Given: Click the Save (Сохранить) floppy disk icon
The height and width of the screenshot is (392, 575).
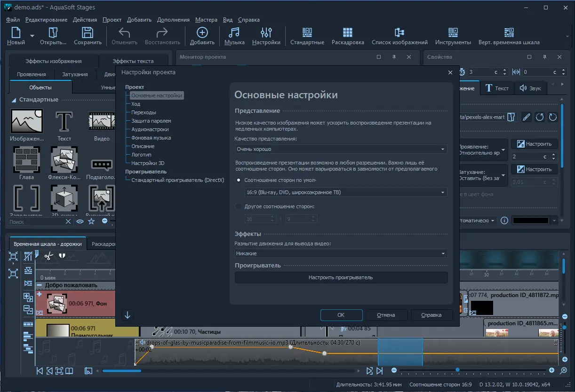Looking at the screenshot, I should [x=88, y=36].
